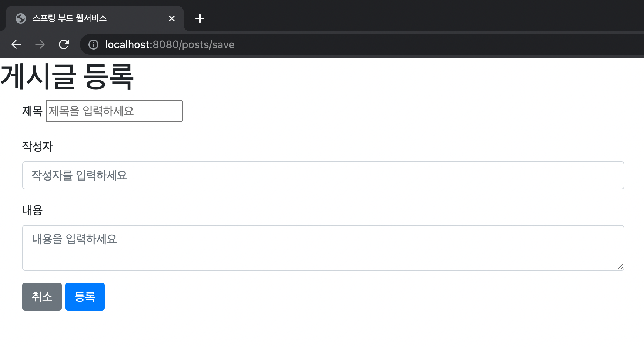Viewport: 644px width, 347px height.
Task: Reload the page with the refresh icon
Action: [x=64, y=44]
